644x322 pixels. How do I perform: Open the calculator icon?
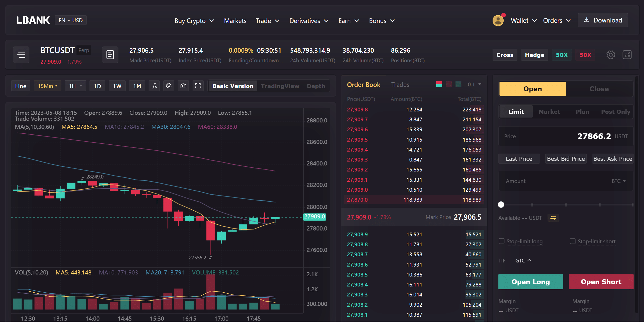(627, 55)
